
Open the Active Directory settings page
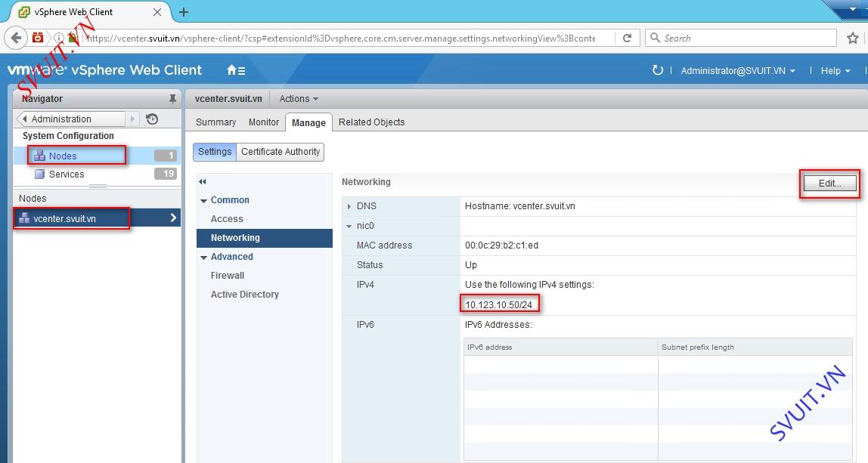[x=245, y=295]
